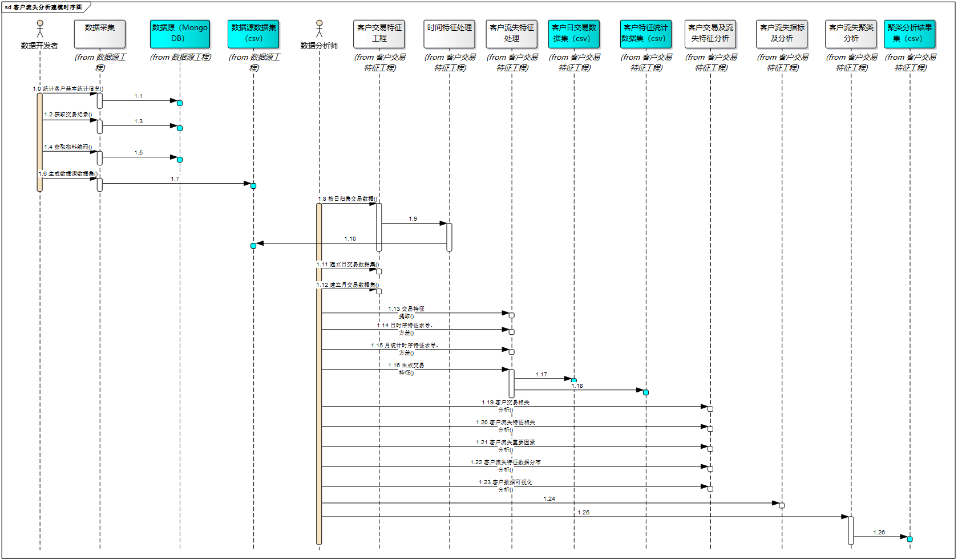Select the 数据源 (Mongo DB) lifeline box
The image size is (958, 560).
coord(180,34)
